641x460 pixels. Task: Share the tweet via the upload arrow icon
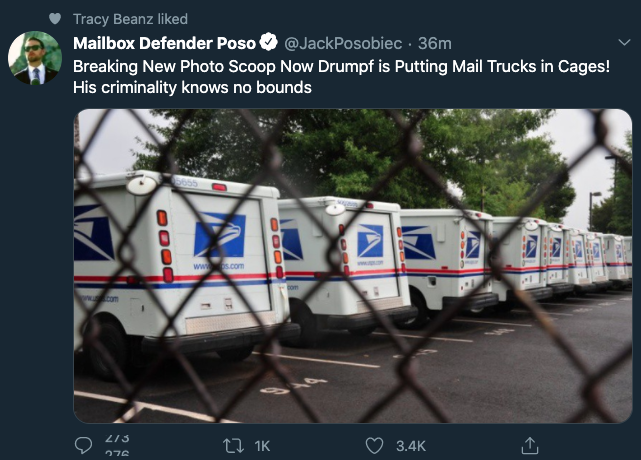pos(530,446)
